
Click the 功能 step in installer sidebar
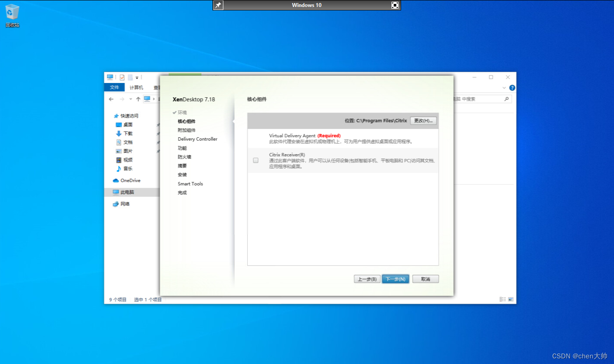point(182,148)
